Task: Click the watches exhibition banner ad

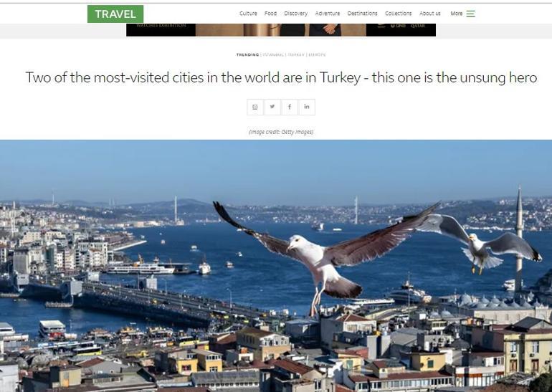Action: pos(281,30)
